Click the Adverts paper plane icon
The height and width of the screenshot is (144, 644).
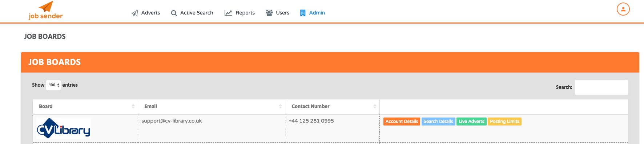[135, 13]
